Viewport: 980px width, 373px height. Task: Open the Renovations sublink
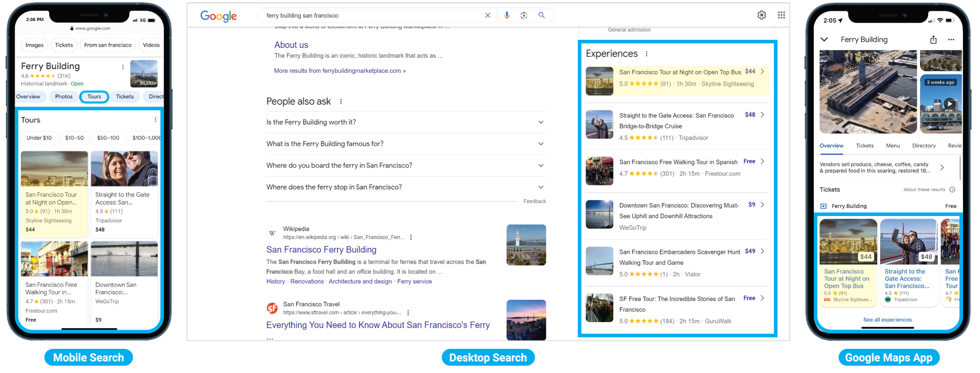307,281
